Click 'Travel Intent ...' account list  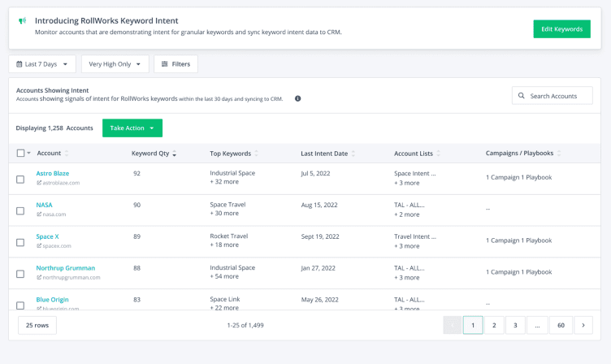pos(415,236)
